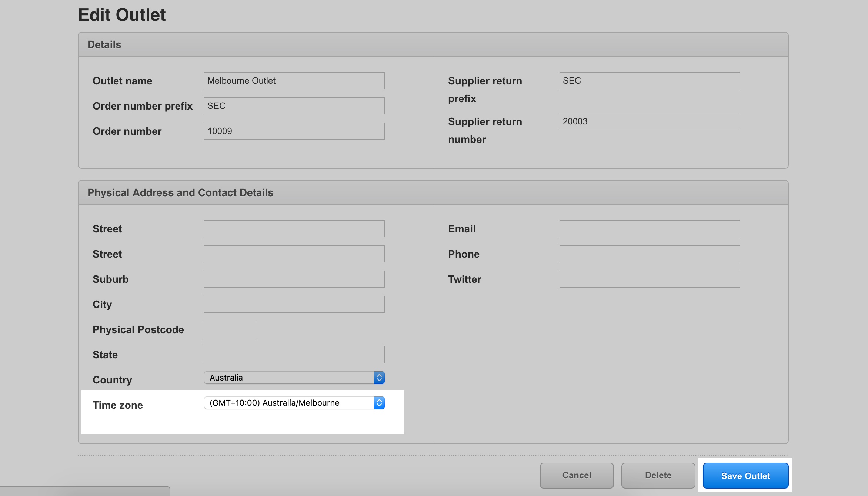
Task: Open the Country dropdown showing Australia
Action: 294,378
